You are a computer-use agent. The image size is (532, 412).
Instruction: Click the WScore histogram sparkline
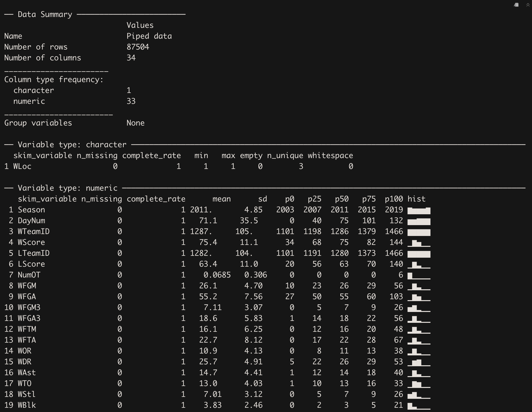click(x=419, y=243)
